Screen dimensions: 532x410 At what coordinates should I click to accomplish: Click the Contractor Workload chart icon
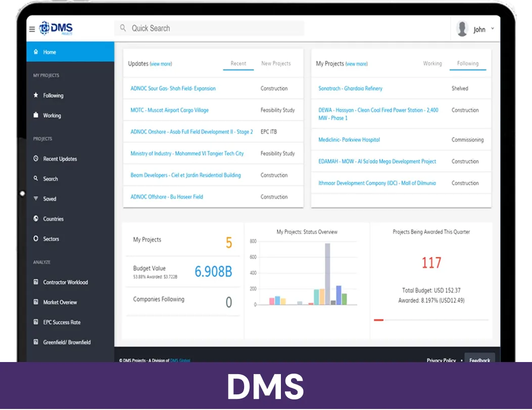click(35, 282)
